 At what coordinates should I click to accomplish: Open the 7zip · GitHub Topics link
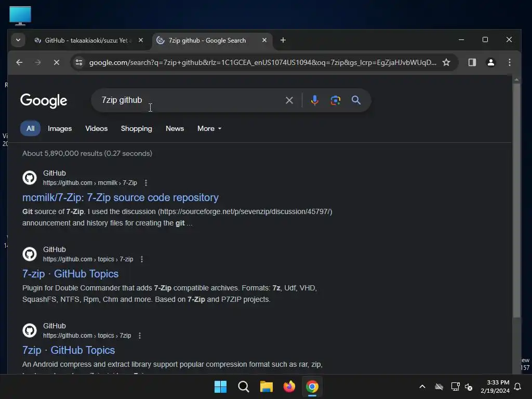(69, 350)
